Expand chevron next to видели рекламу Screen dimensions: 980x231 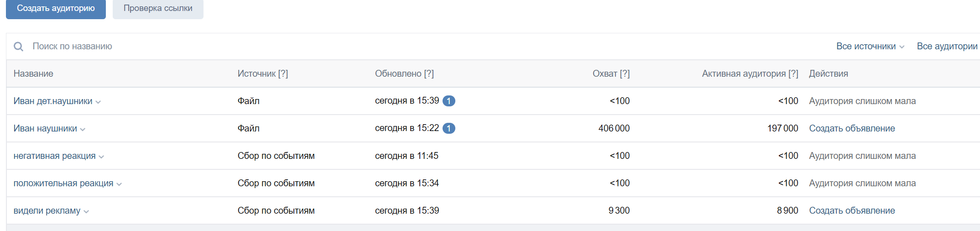(86, 212)
